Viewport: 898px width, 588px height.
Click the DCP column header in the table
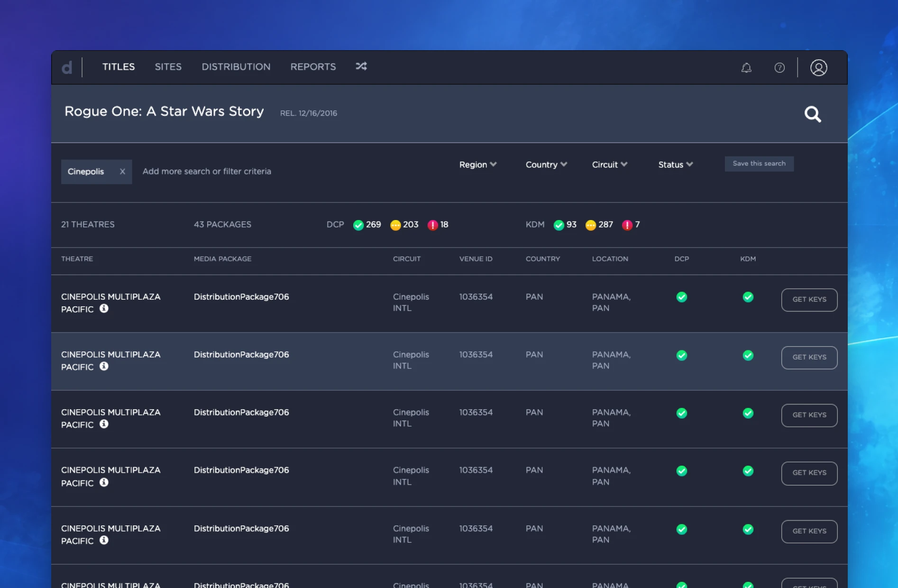point(682,259)
